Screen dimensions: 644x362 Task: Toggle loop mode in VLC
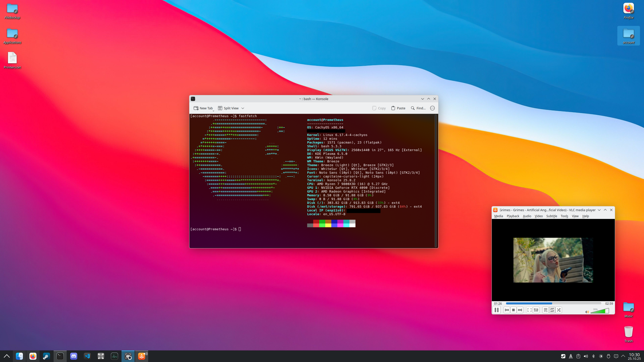click(552, 310)
